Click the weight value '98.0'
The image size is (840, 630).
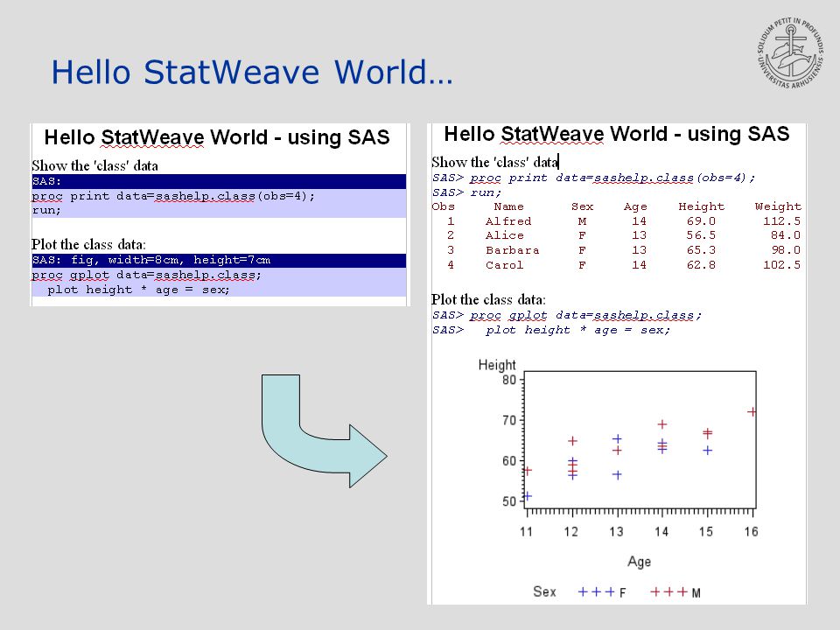click(x=786, y=250)
